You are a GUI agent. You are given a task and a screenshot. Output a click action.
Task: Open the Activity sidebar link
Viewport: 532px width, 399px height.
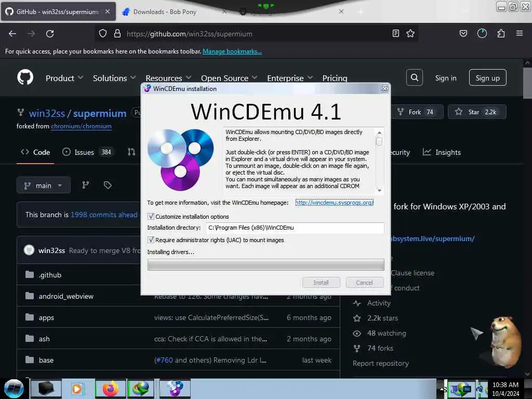379,303
